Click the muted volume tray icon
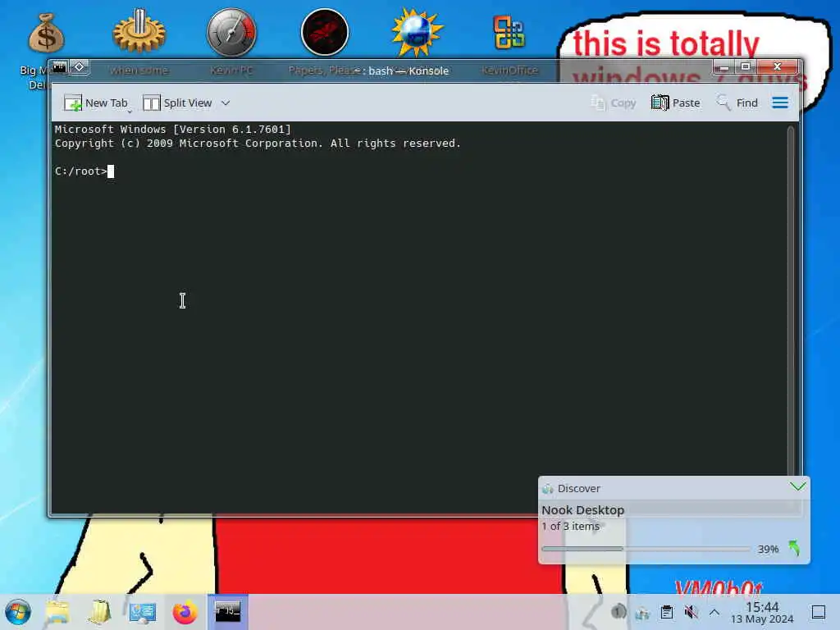 pyautogui.click(x=691, y=612)
